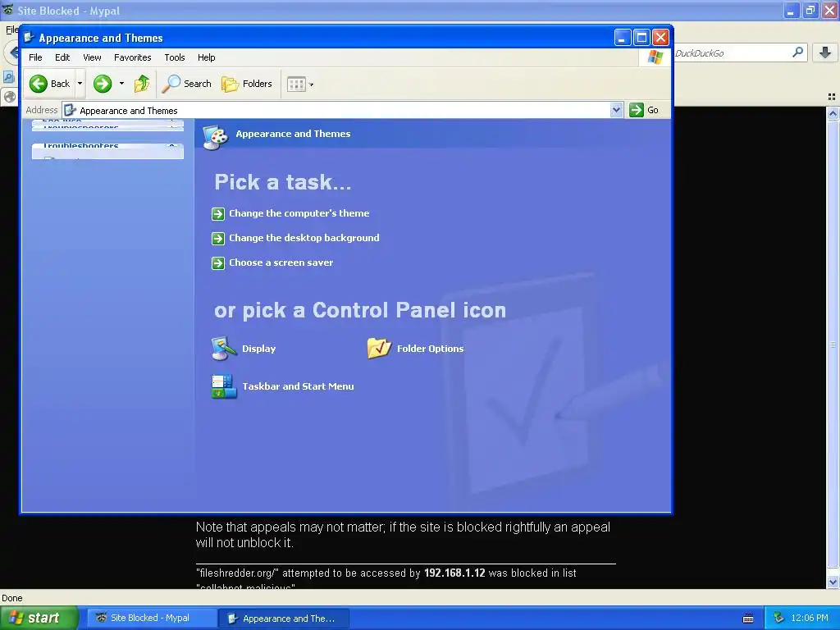Click the Views toolbar icon
Screen dimensions: 840x630
click(x=296, y=84)
